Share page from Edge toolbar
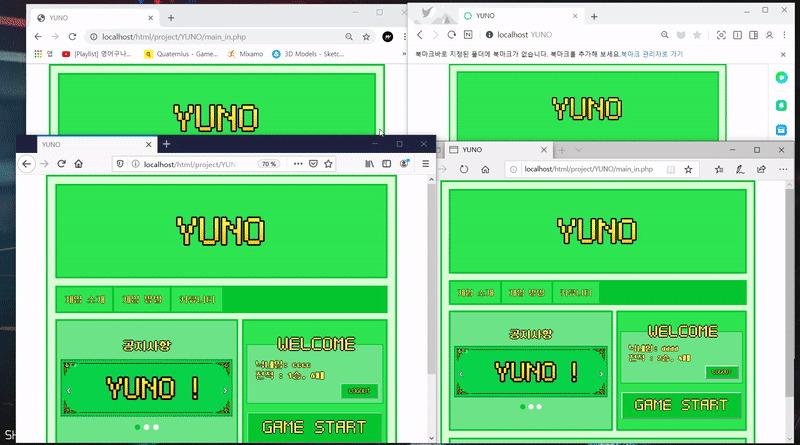 tap(761, 169)
